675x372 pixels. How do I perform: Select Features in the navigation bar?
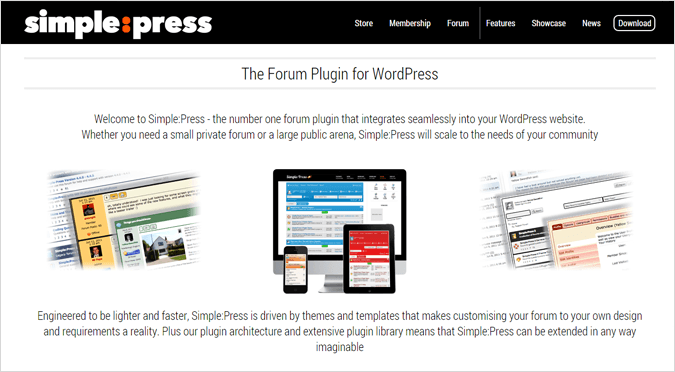click(x=500, y=23)
